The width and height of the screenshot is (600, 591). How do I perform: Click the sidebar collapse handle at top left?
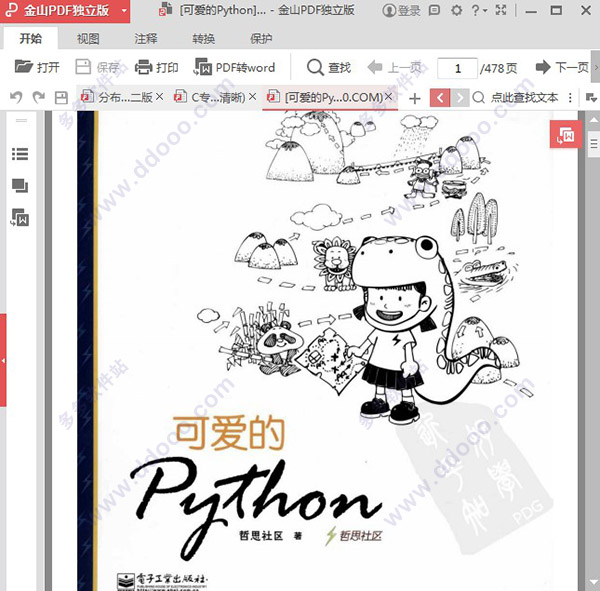point(21,120)
